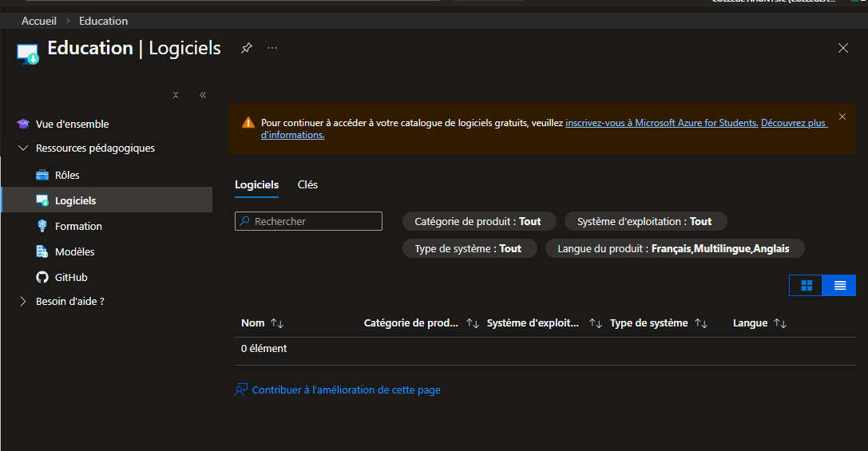Click the Rôles briefcase icon

(x=42, y=176)
